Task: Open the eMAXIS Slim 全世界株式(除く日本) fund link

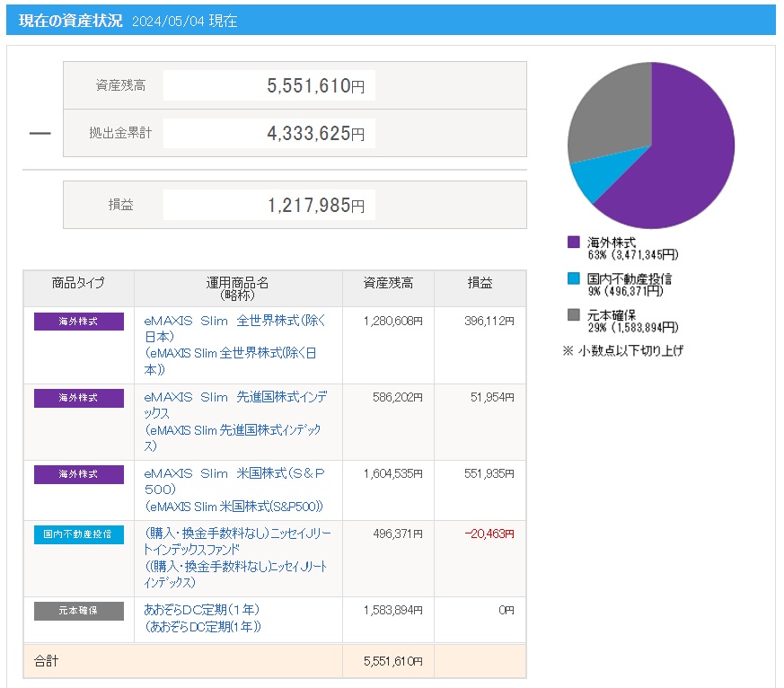Action: point(234,321)
